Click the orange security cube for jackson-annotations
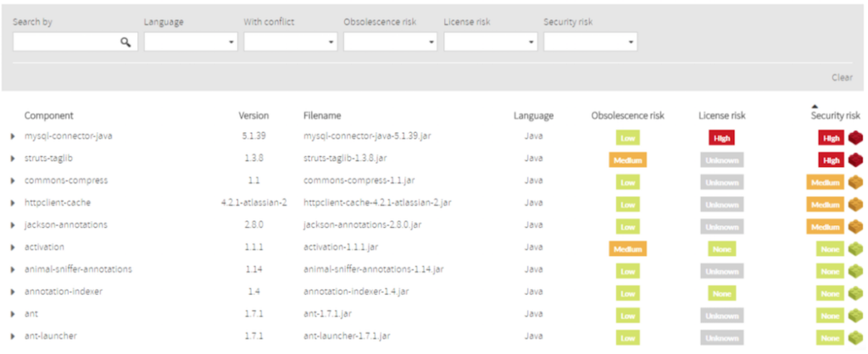 855,226
